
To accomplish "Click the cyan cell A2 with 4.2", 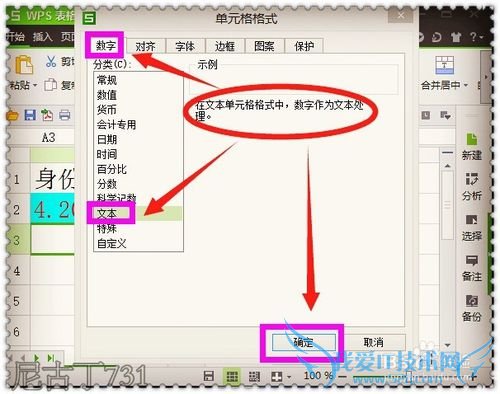I will click(x=53, y=209).
